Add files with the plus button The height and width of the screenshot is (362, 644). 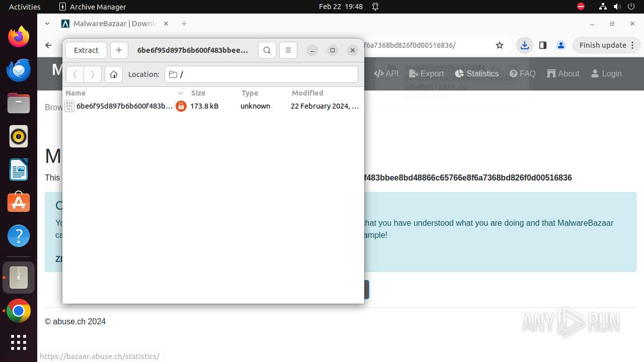(119, 50)
